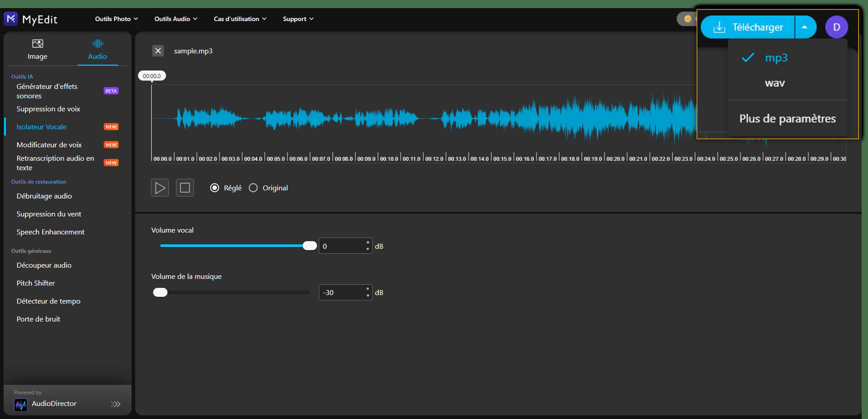Open the Support menu
Viewport: 868px width, 419px height.
(x=298, y=19)
